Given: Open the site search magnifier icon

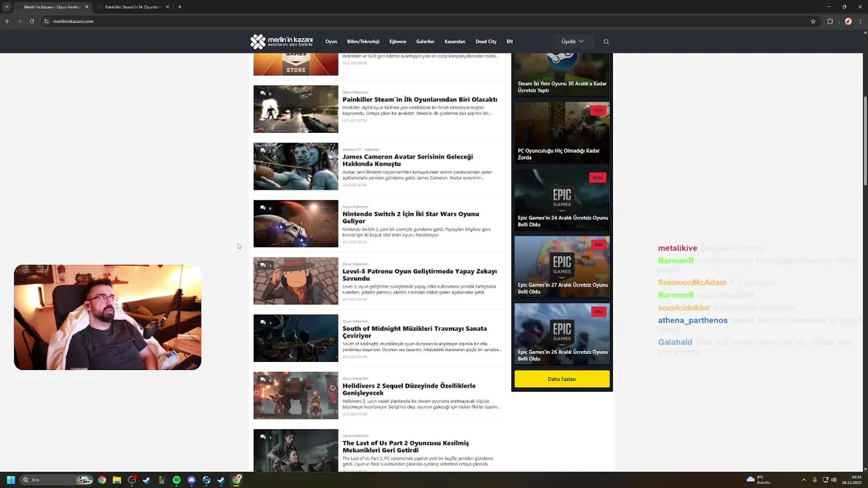Looking at the screenshot, I should (x=606, y=41).
